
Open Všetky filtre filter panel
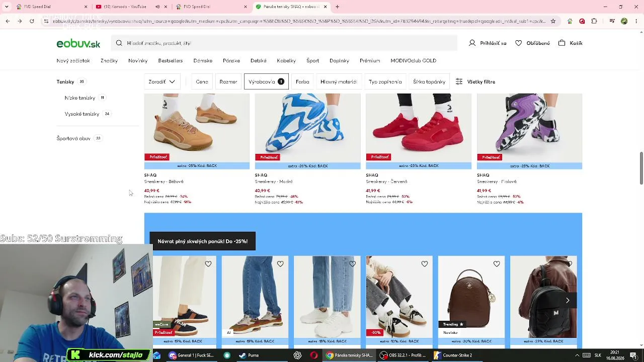pyautogui.click(x=475, y=81)
